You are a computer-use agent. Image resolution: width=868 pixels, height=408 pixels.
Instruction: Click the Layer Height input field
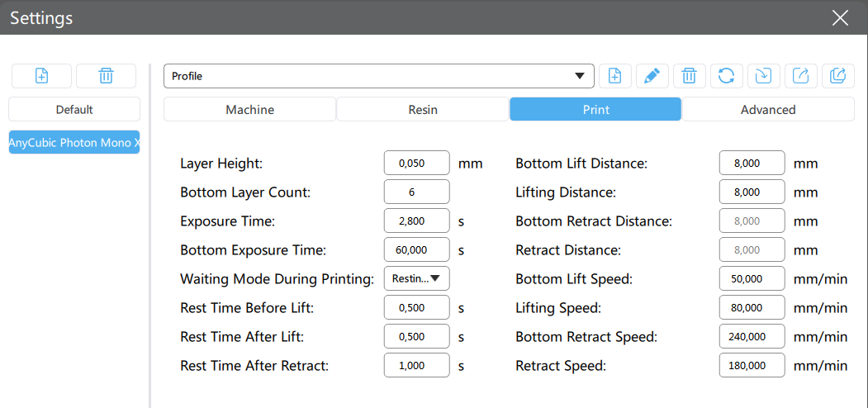coord(416,164)
